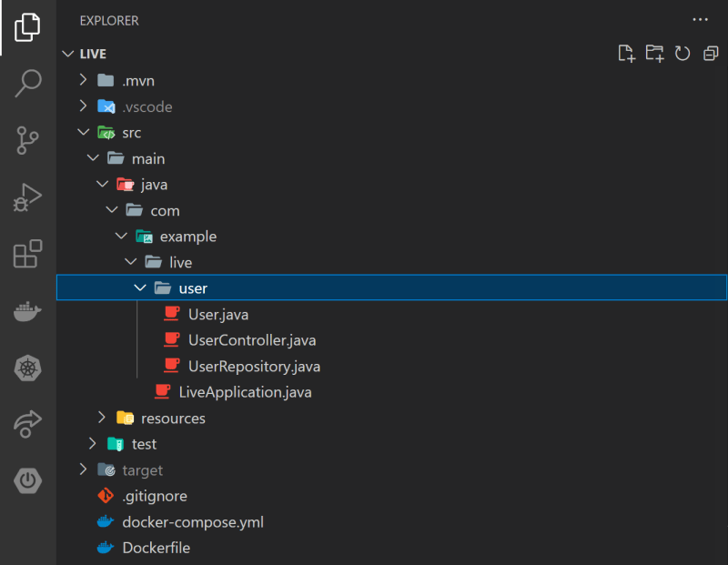
Task: Open Run and Debug view
Action: coord(27,197)
